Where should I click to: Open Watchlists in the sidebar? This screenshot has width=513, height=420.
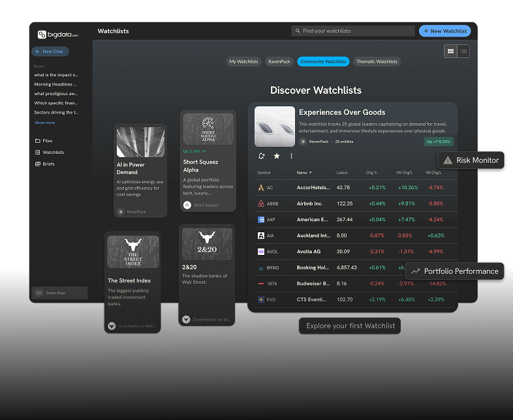(x=50, y=153)
